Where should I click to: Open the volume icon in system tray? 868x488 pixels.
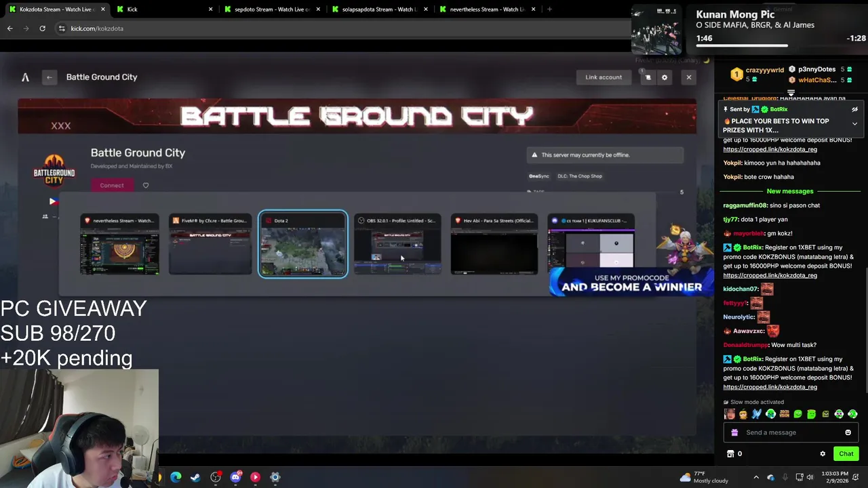coord(810,477)
